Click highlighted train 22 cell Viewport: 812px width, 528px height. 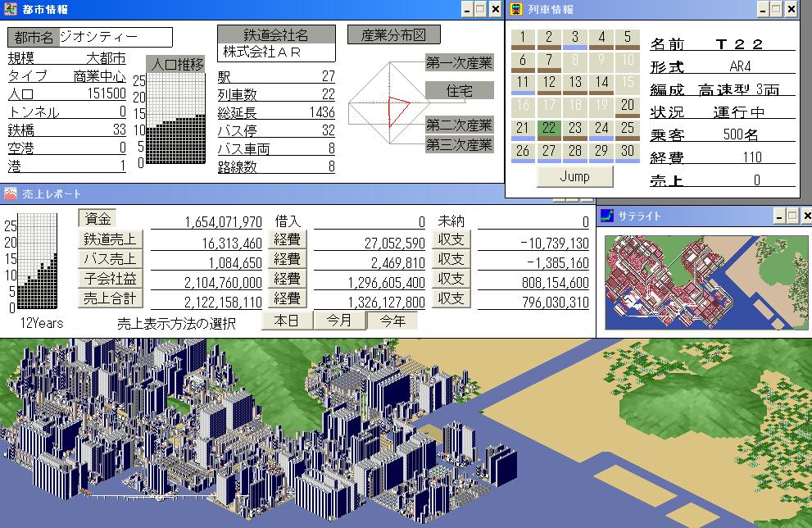(x=549, y=130)
